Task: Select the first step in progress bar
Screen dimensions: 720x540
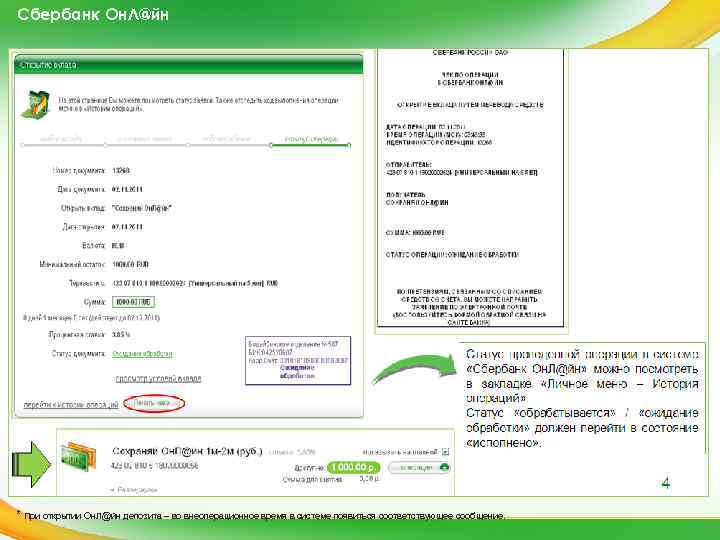Action: click(62, 139)
